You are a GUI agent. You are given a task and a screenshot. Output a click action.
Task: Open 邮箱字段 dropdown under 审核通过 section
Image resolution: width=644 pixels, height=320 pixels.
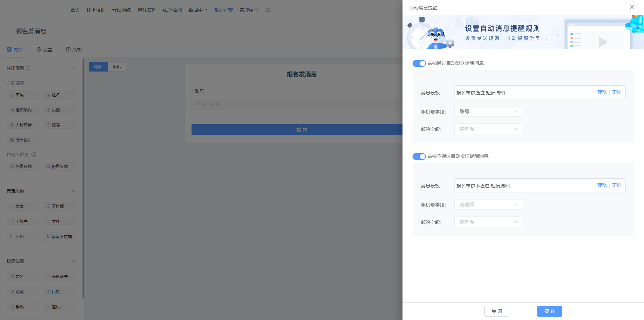[x=488, y=129]
